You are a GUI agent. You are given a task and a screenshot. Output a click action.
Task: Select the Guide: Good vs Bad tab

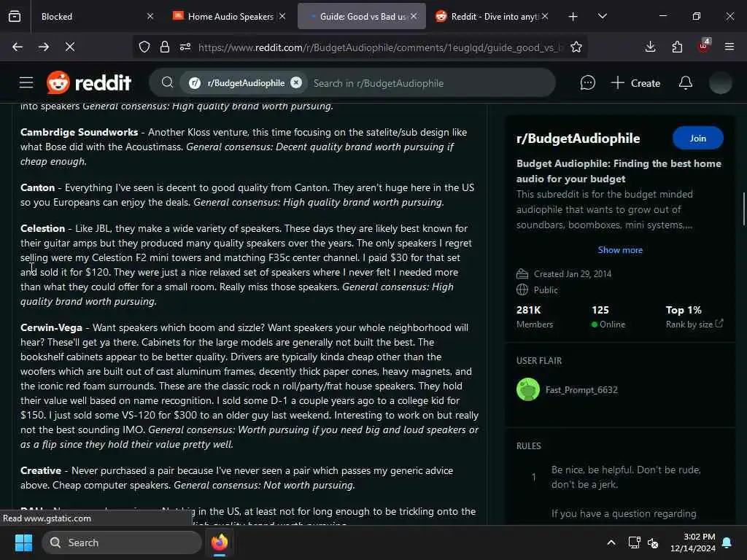pos(362,16)
